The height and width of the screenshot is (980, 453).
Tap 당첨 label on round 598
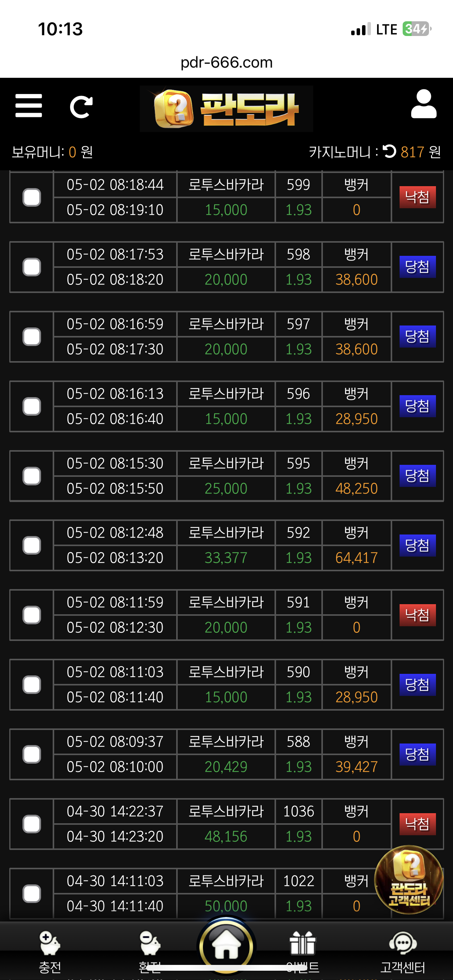tap(417, 267)
